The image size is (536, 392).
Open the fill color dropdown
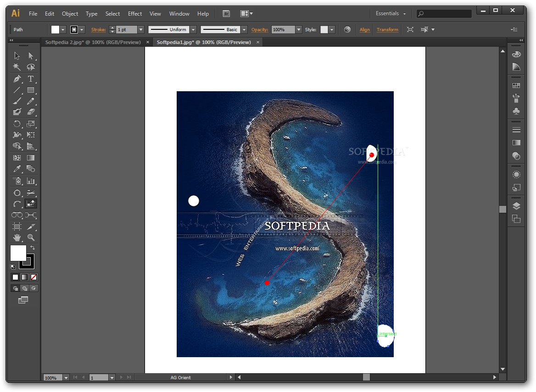(x=63, y=30)
